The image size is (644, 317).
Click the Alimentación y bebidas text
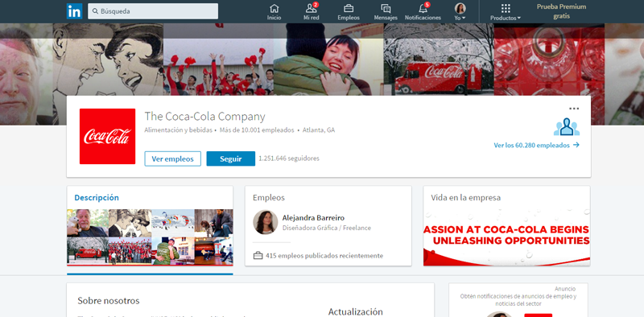coord(178,130)
